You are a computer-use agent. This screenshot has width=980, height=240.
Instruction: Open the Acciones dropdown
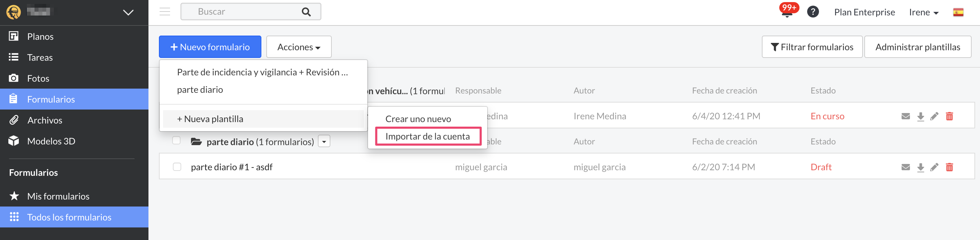point(299,47)
